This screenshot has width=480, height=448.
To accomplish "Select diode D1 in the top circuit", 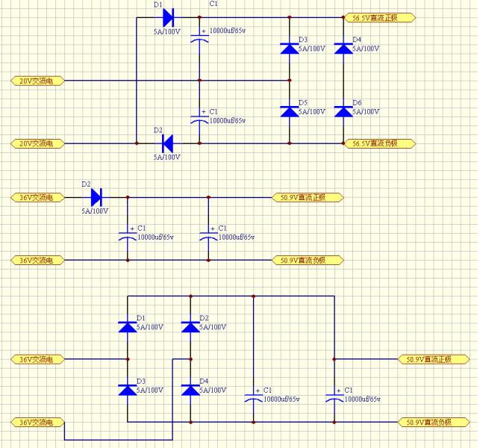I will click(x=167, y=16).
